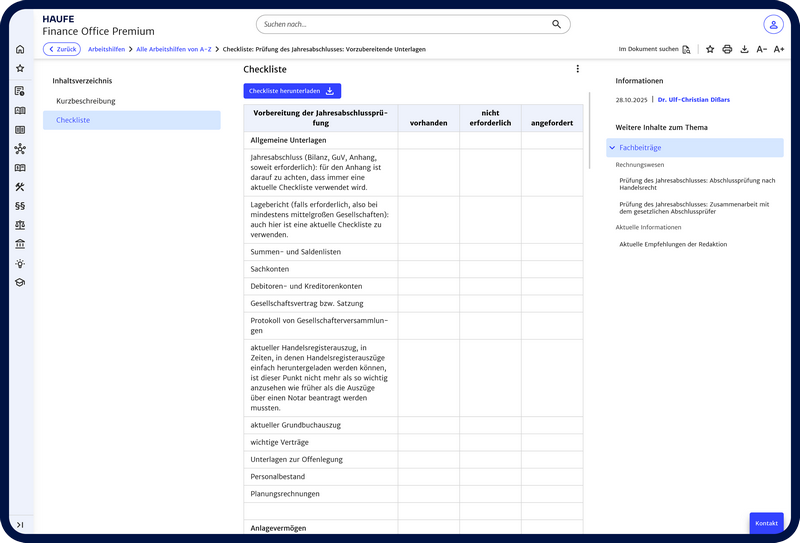Image resolution: width=800 pixels, height=543 pixels.
Task: Click the Arbeitshilfen breadcrumb link
Action: (106, 49)
